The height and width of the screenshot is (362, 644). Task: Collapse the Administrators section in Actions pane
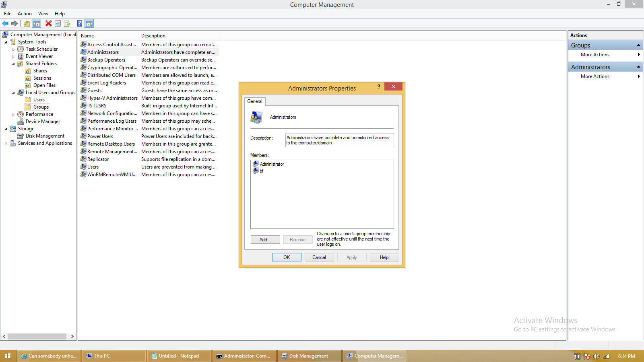(638, 67)
